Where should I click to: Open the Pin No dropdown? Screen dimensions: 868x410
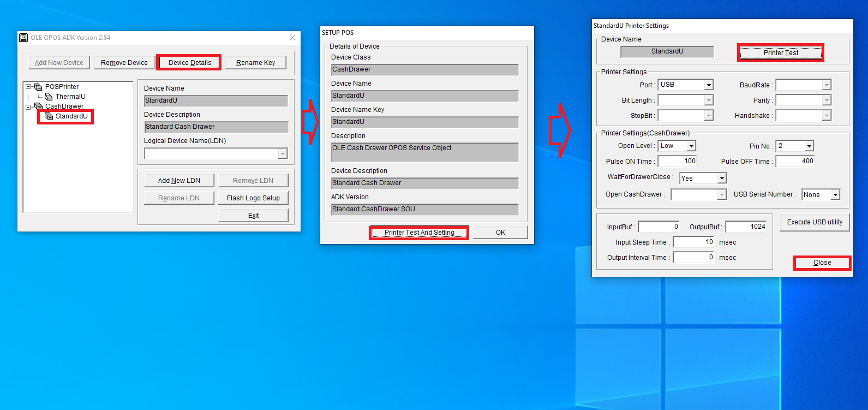coord(809,146)
